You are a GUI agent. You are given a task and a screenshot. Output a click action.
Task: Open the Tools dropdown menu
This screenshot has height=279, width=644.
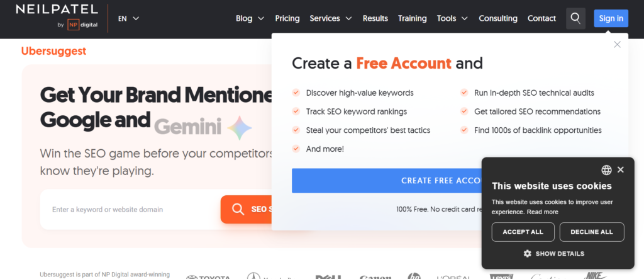point(452,18)
